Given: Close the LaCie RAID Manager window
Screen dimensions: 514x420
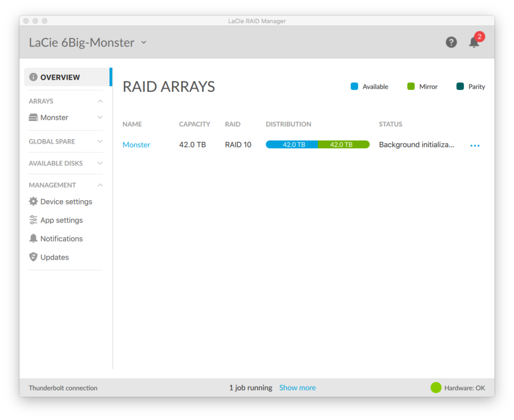Looking at the screenshot, I should 26,21.
